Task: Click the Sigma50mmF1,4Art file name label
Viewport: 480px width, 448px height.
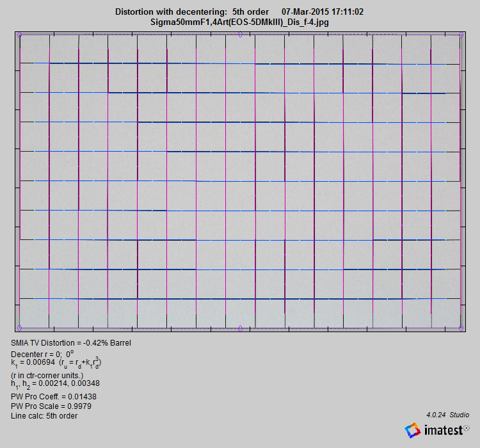Action: (239, 22)
